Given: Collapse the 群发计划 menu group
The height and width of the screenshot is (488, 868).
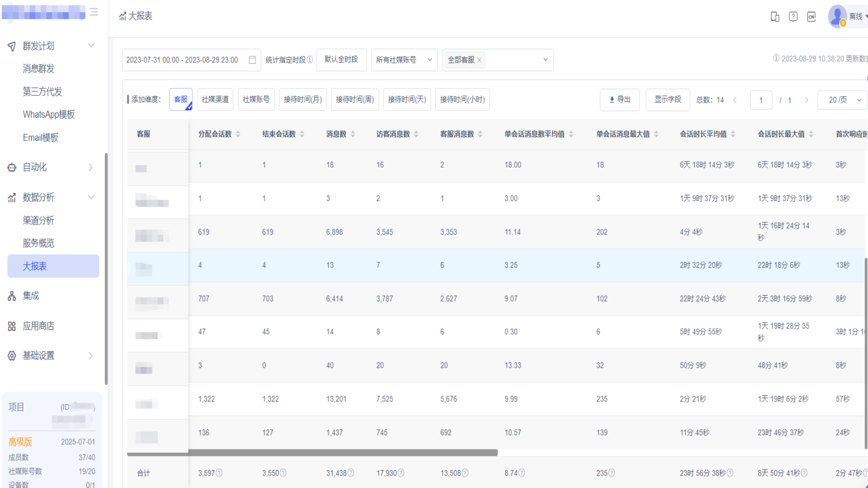Looking at the screenshot, I should (91, 46).
